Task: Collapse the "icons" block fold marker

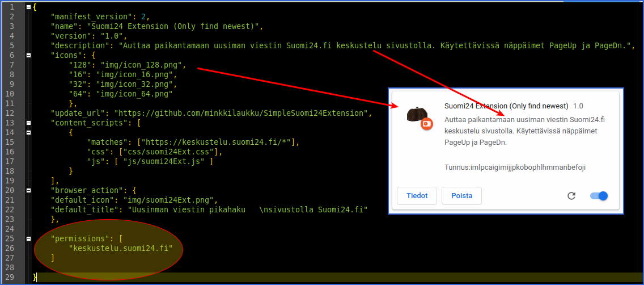Action: tap(28, 56)
